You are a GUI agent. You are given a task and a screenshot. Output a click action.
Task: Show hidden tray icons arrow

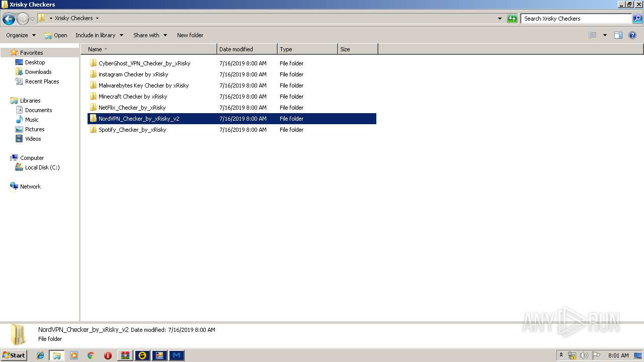[x=561, y=355]
